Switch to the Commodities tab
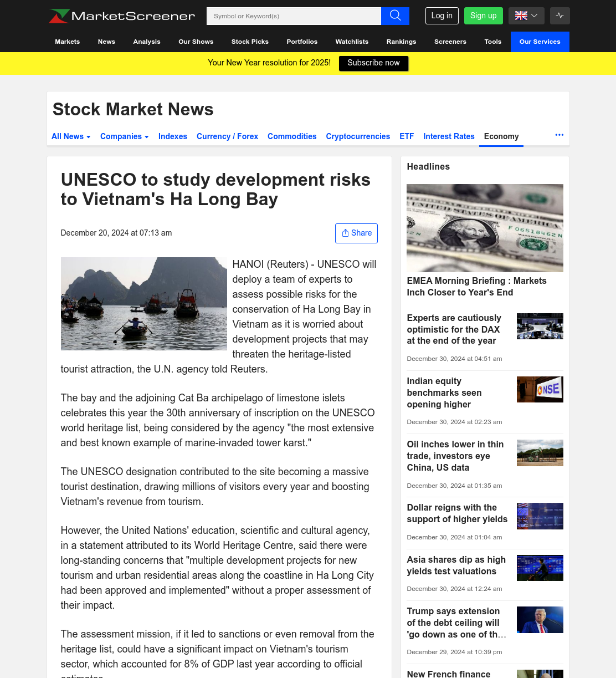This screenshot has height=678, width=616. (x=292, y=136)
